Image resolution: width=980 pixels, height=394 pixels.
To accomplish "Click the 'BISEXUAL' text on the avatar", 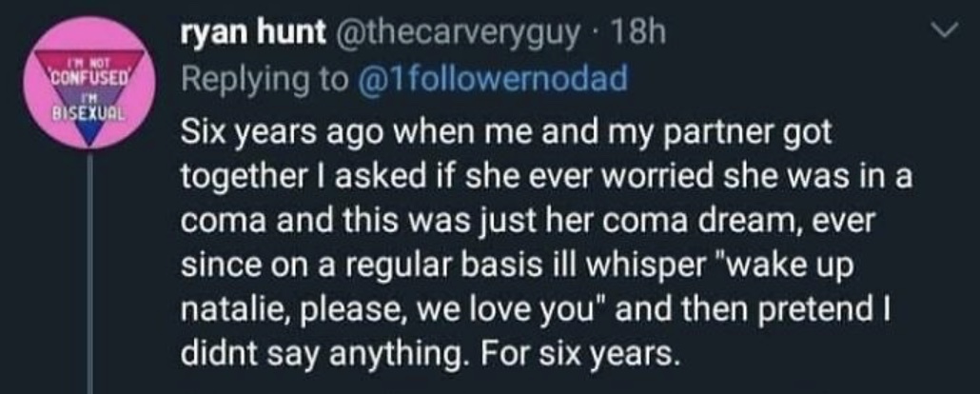I will coord(90,114).
